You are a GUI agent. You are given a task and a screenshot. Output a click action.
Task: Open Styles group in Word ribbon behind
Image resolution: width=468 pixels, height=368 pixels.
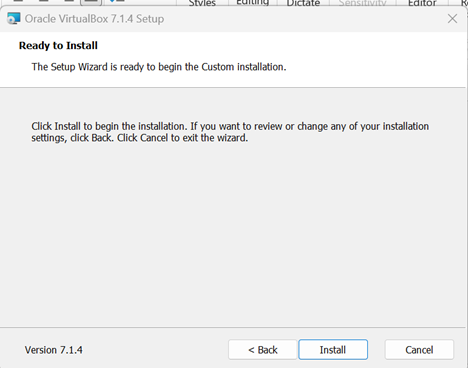(x=202, y=3)
